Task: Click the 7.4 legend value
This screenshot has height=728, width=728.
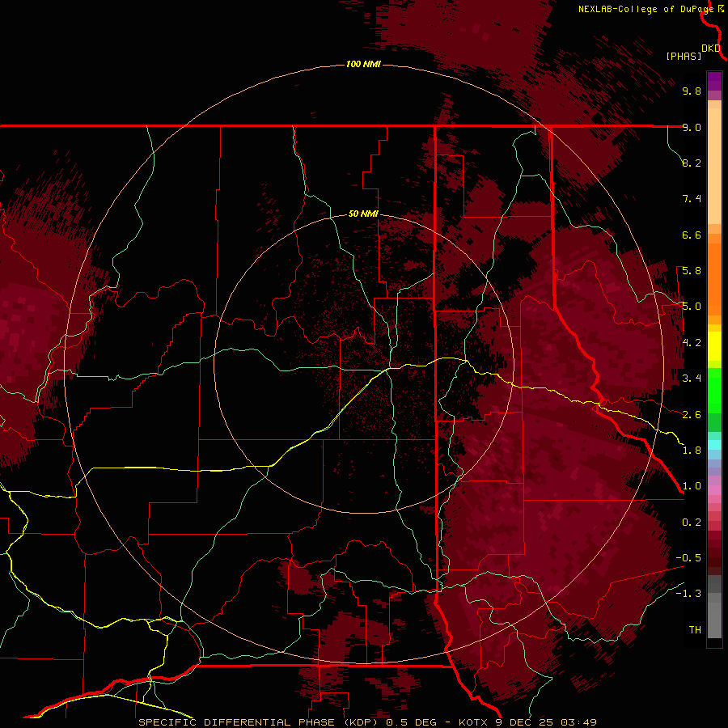Action: pyautogui.click(x=692, y=199)
